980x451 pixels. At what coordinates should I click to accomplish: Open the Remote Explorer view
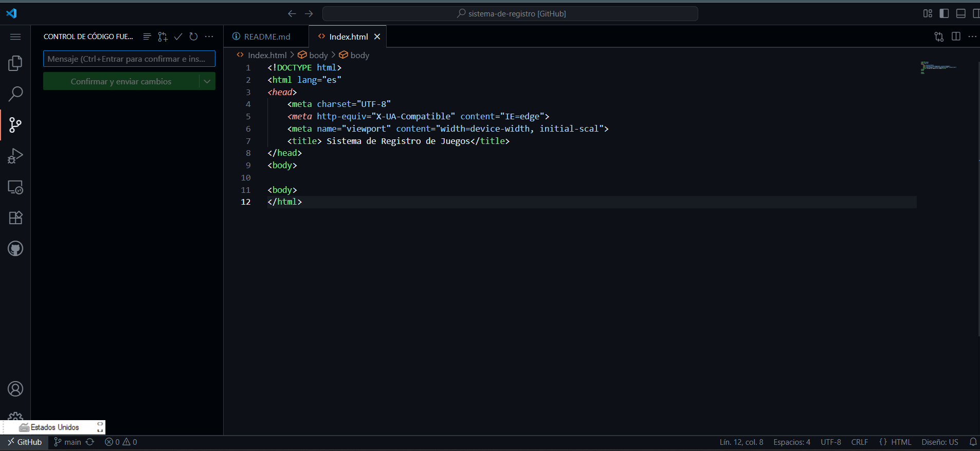point(15,187)
